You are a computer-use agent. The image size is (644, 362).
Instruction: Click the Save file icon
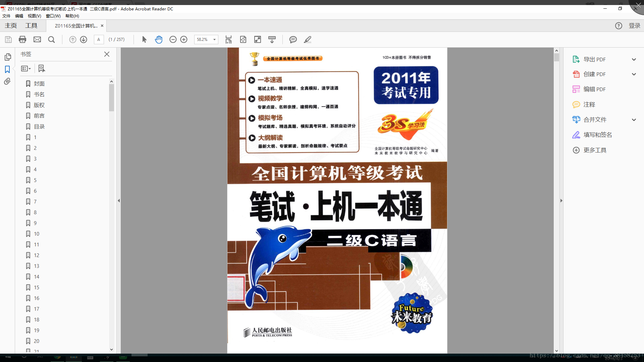tap(8, 40)
